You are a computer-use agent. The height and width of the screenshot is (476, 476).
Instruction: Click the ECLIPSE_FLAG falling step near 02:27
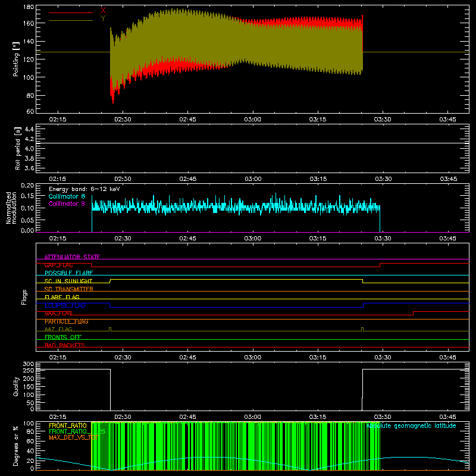click(x=110, y=305)
